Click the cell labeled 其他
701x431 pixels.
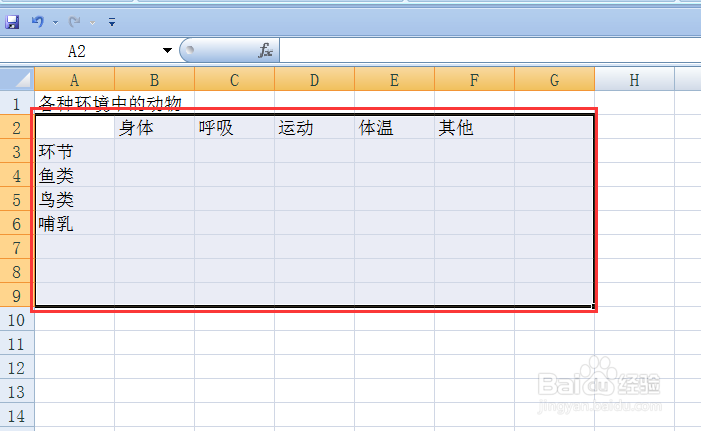click(x=474, y=128)
